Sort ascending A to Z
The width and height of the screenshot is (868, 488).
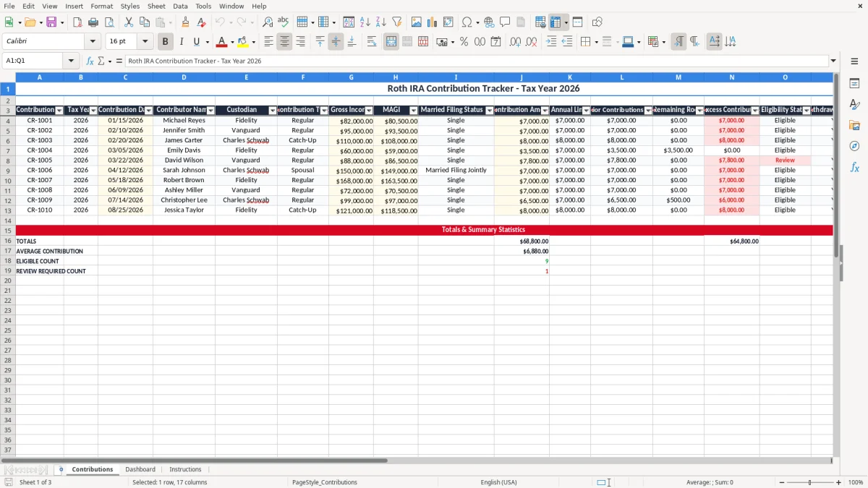[365, 22]
